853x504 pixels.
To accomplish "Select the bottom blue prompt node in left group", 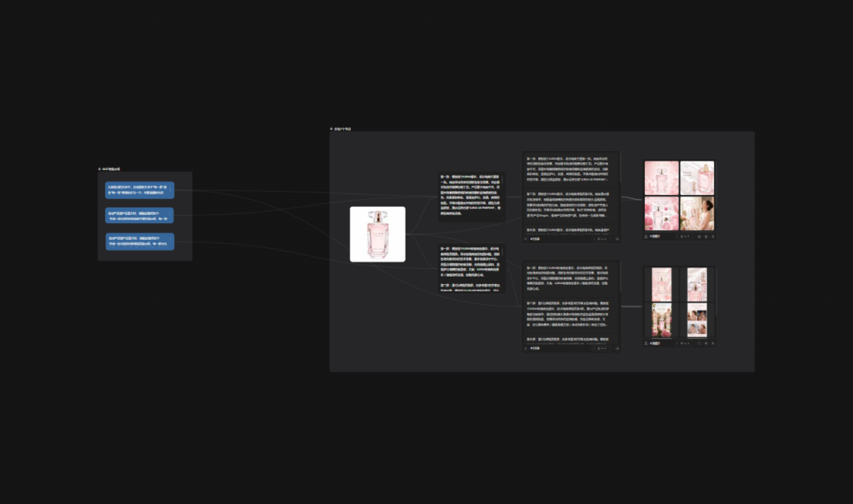I will coord(140,241).
